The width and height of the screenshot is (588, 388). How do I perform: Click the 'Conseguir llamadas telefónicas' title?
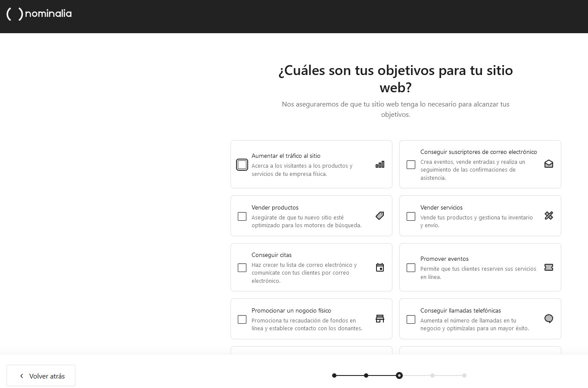(460, 310)
